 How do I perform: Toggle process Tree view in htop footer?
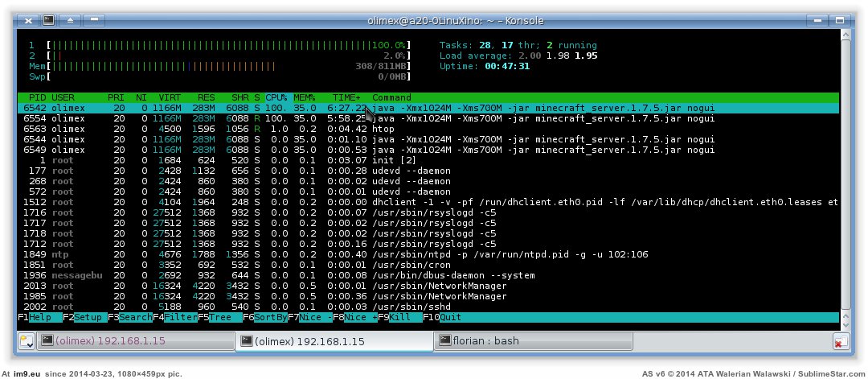[220, 318]
